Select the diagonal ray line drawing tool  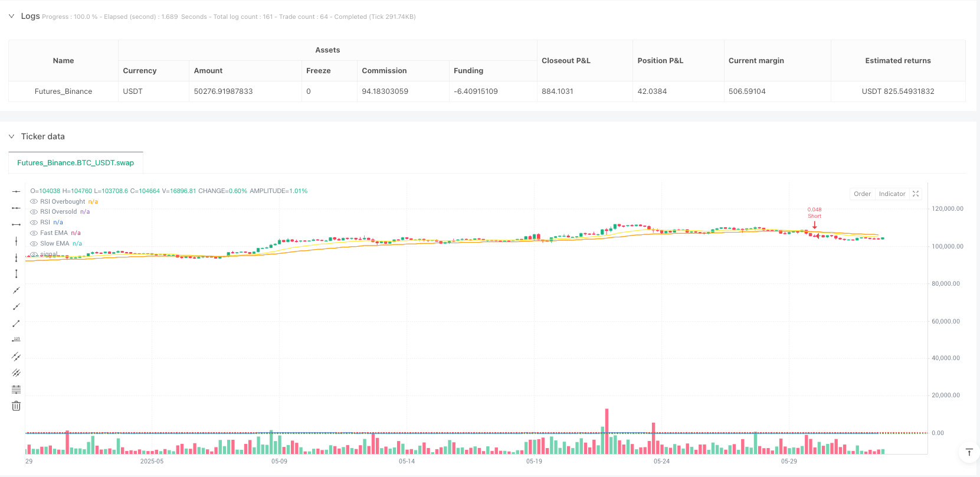click(17, 307)
